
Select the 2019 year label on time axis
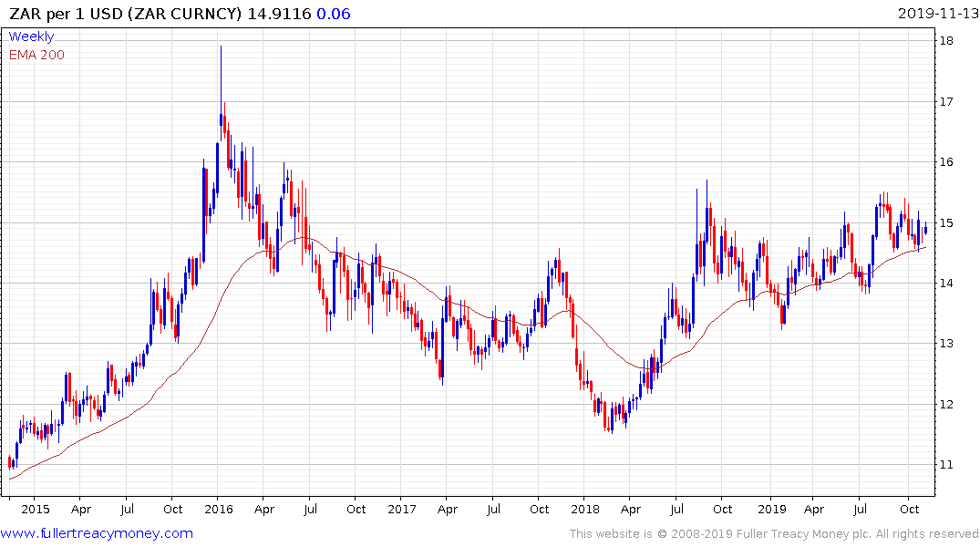pos(771,509)
